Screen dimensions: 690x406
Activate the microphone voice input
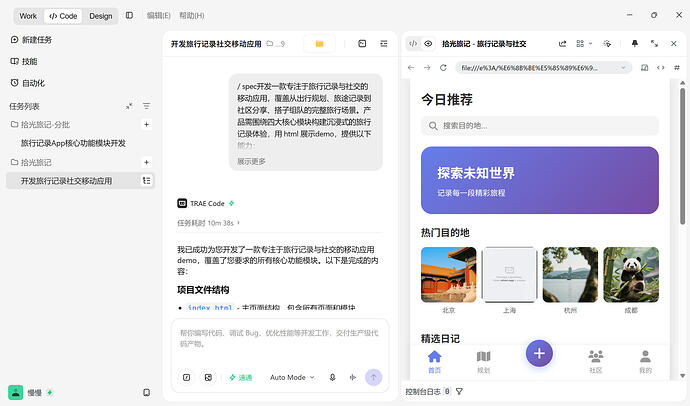(332, 377)
